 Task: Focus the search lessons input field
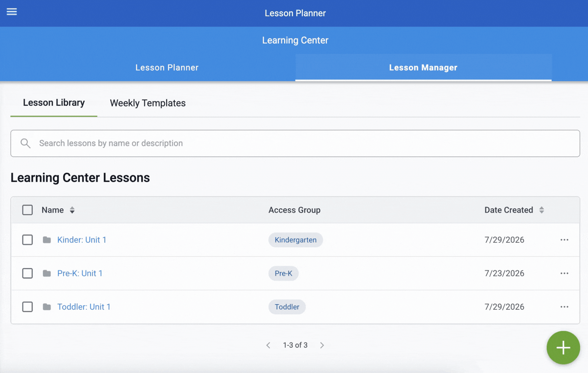295,143
